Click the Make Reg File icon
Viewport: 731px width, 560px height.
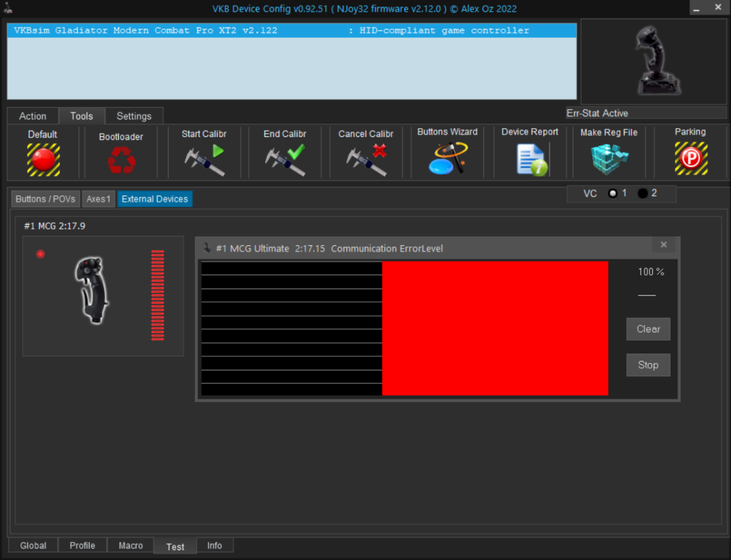(x=609, y=159)
